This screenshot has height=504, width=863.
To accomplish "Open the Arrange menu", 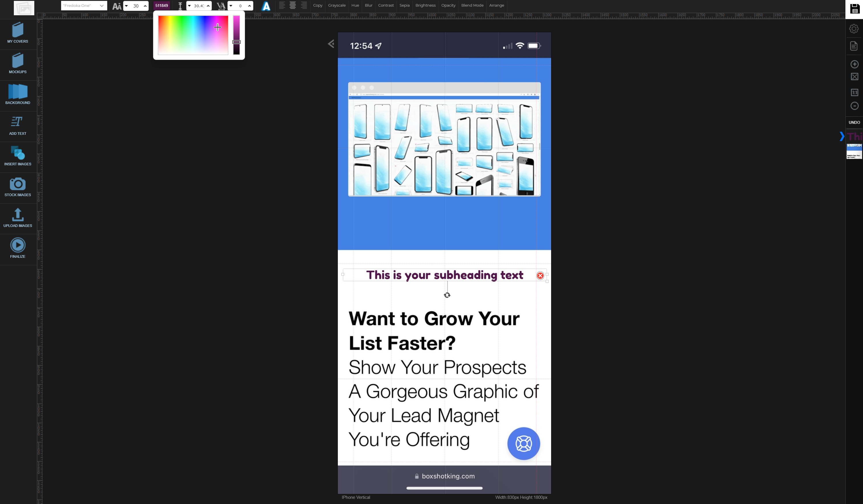I will [496, 5].
